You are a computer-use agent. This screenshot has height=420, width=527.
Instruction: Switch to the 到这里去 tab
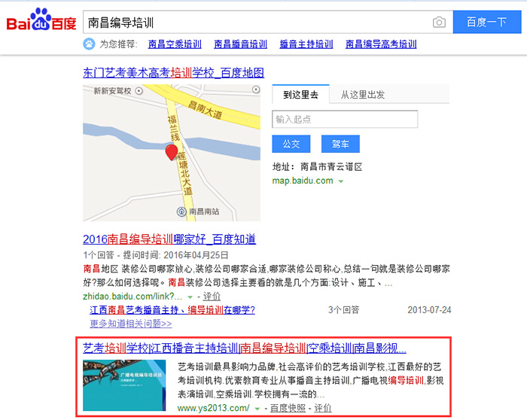tap(300, 94)
